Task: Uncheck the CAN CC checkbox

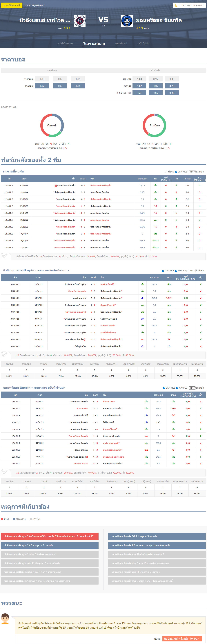Action: [x=177, y=388]
